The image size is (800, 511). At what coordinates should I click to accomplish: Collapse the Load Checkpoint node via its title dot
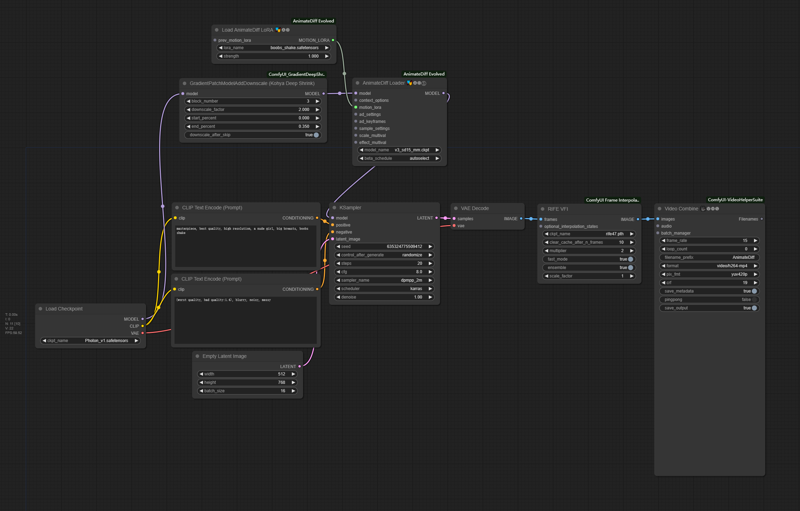41,308
